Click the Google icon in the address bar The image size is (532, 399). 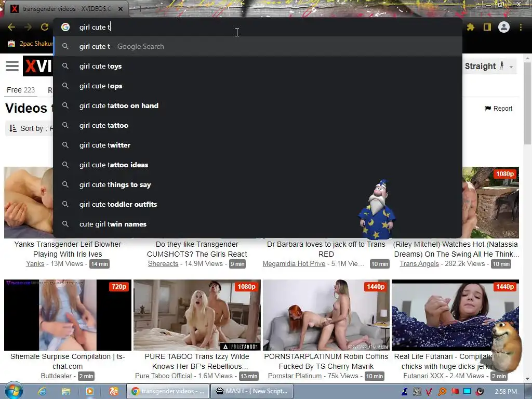coord(65,27)
